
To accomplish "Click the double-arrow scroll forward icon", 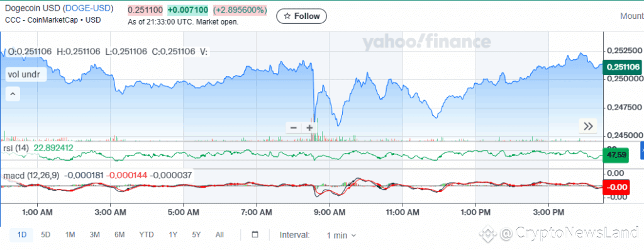I will pos(588,127).
